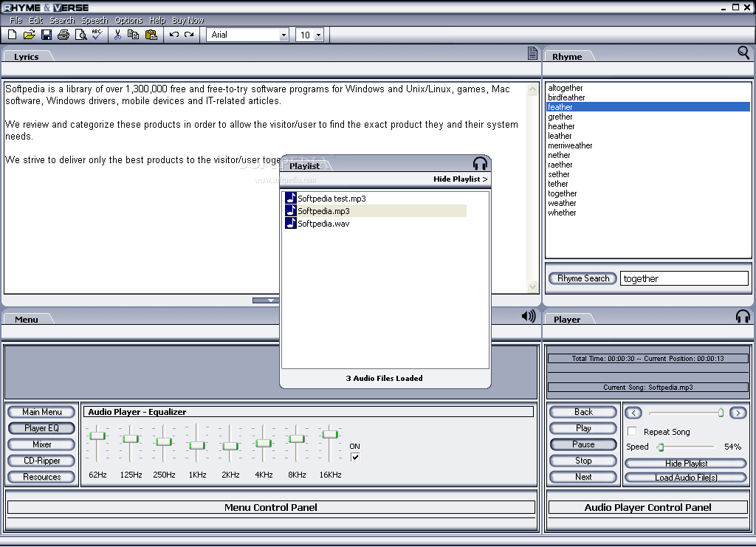Open the Resources button

pos(42,477)
